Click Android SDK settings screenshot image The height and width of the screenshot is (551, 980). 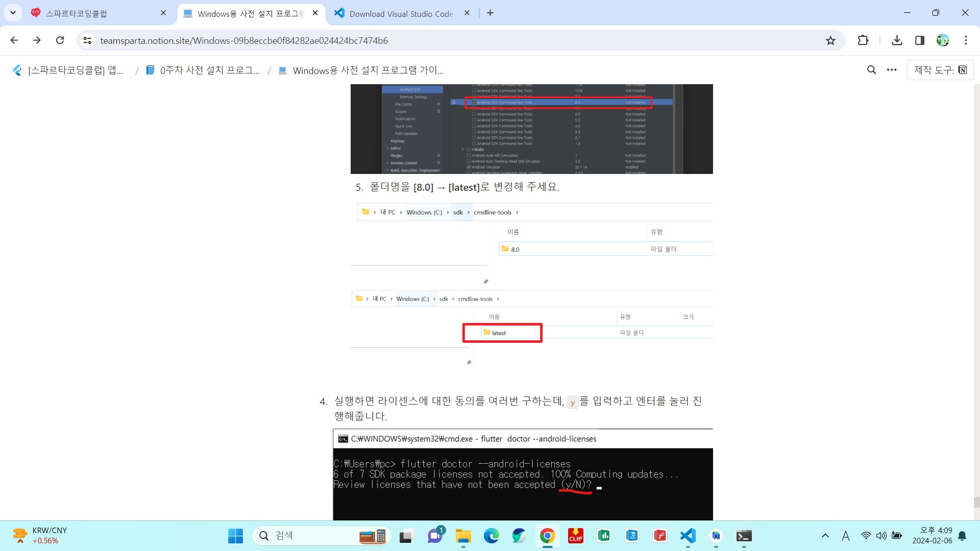[x=531, y=129]
